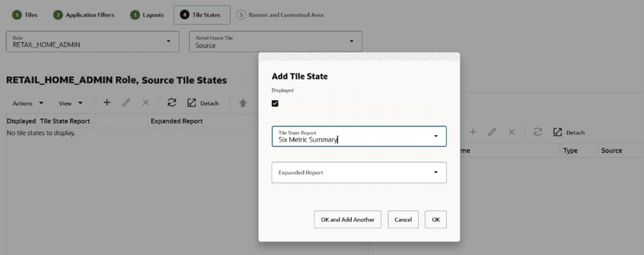The height and width of the screenshot is (255, 644).
Task: Click the add (plus) icon in left table toolbar
Action: pos(107,102)
